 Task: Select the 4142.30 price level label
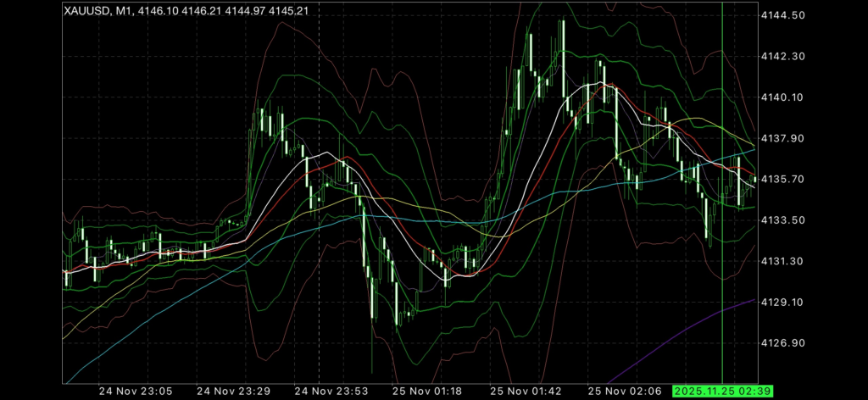783,57
